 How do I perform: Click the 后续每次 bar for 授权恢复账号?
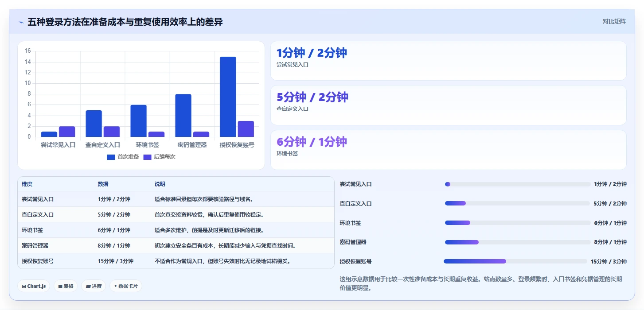tap(246, 129)
